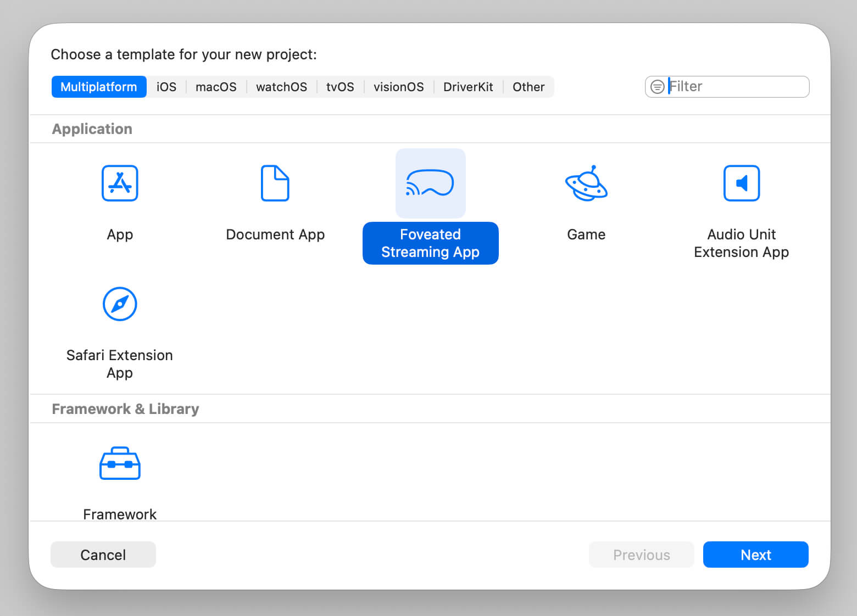
Task: Switch to the iOS platform tab
Action: click(166, 87)
